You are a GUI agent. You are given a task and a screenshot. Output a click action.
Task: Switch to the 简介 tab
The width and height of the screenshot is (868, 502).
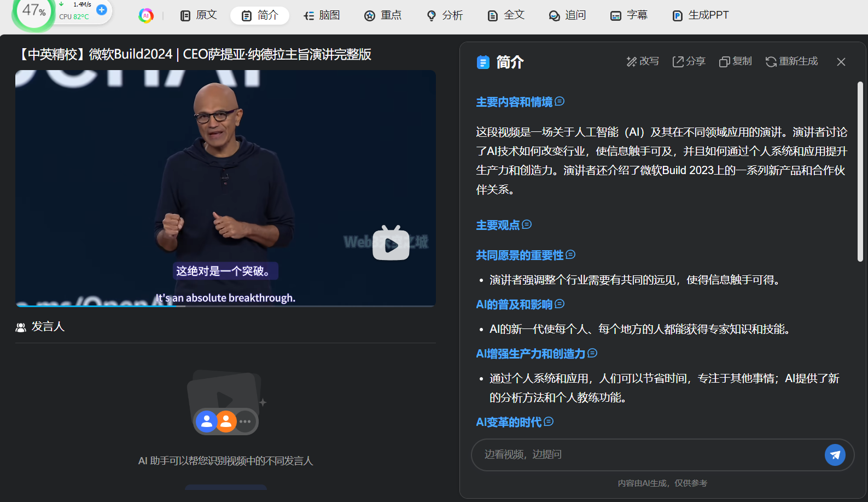click(260, 15)
